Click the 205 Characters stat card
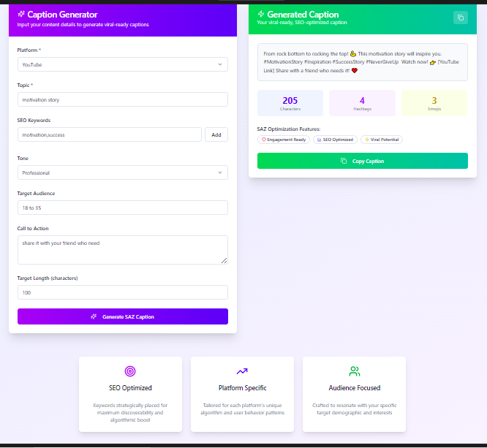 point(290,103)
